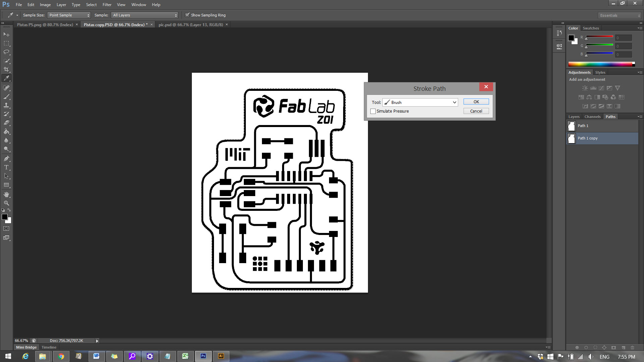Switch to the Layers tab
Viewport: 644px width, 362px height.
click(574, 117)
